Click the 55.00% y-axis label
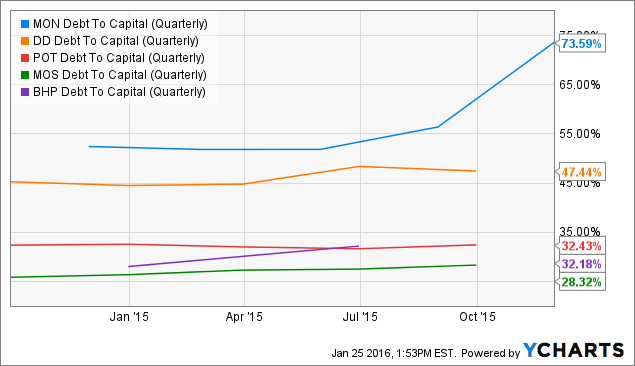This screenshot has width=635, height=366. [580, 134]
